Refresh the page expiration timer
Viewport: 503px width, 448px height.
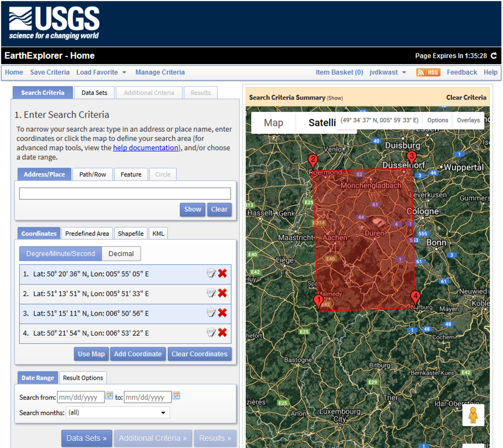[494, 56]
